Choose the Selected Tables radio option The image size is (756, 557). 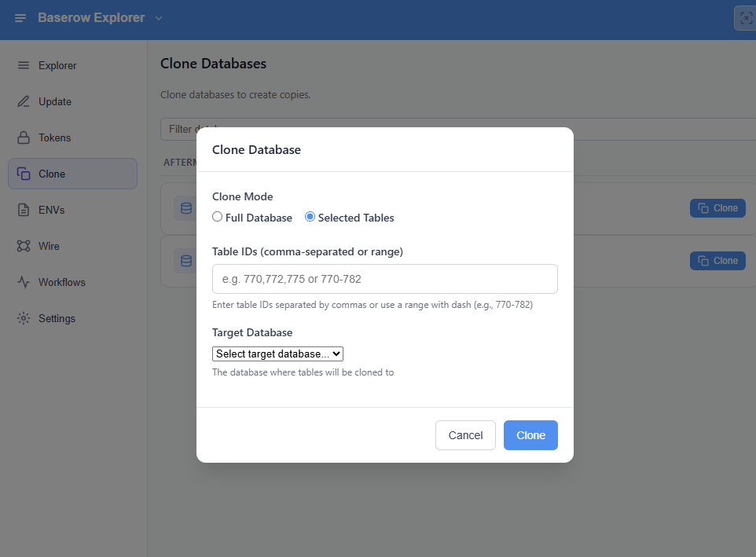tap(310, 217)
